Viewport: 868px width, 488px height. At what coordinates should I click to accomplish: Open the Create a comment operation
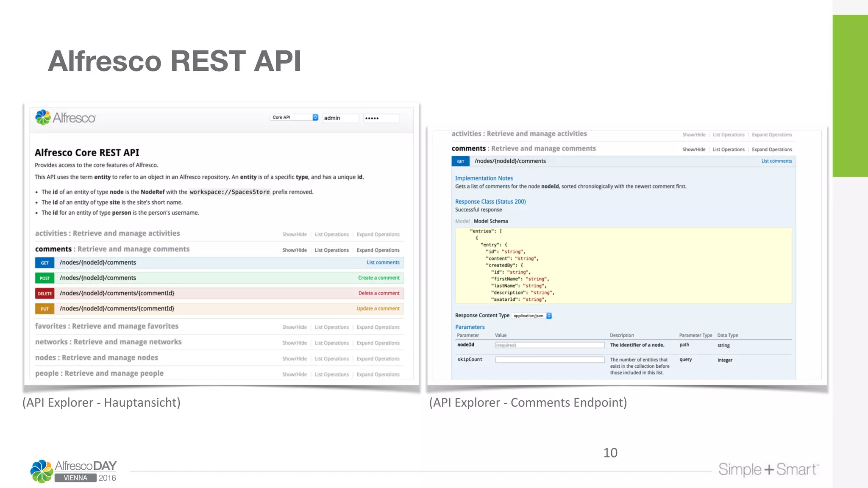pyautogui.click(x=379, y=278)
